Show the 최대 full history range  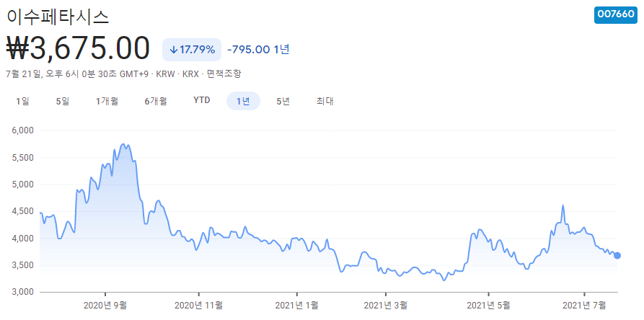(x=325, y=101)
